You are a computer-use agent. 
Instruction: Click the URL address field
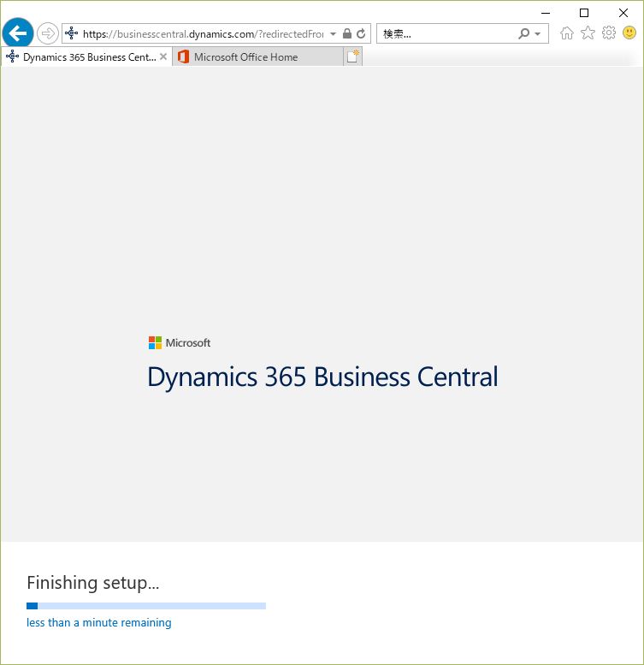click(x=204, y=34)
